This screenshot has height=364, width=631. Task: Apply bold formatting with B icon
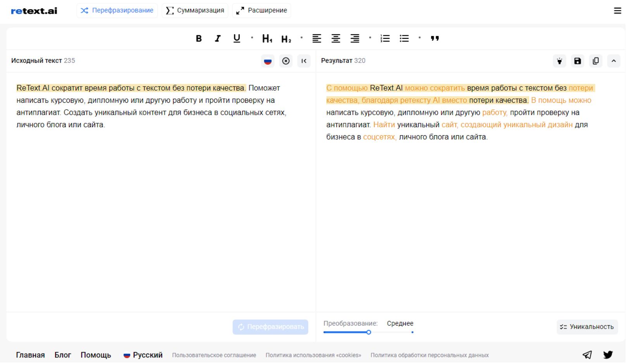(199, 38)
